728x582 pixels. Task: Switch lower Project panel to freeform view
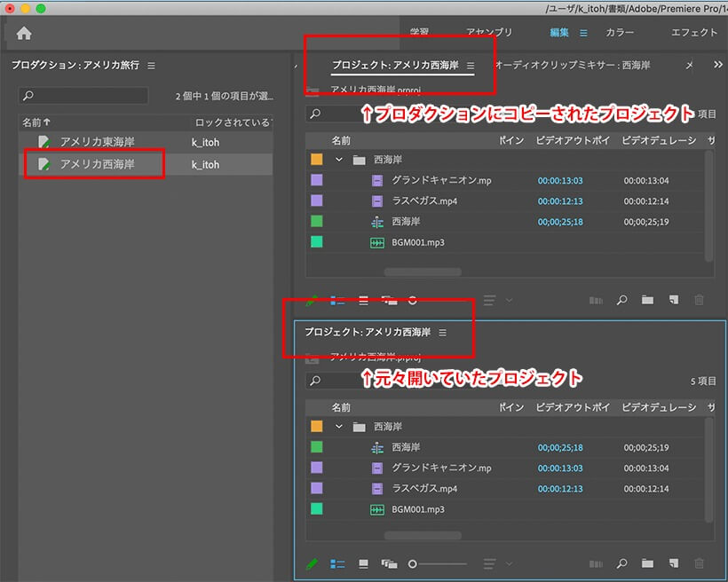tap(389, 564)
